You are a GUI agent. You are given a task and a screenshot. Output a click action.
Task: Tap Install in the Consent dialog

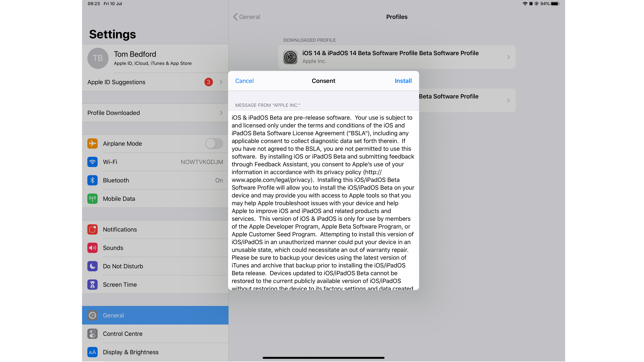click(x=403, y=81)
